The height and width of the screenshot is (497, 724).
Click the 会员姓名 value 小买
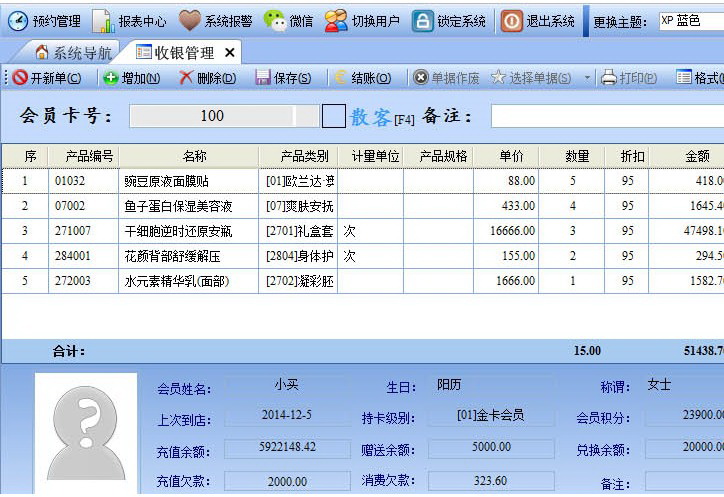287,384
